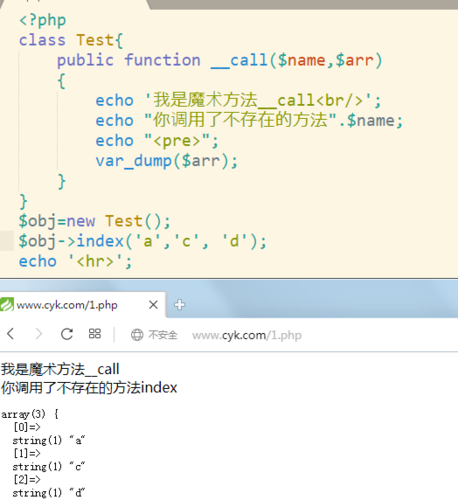Click the '[2]=>' output line
This screenshot has height=500, width=458.
(27, 480)
